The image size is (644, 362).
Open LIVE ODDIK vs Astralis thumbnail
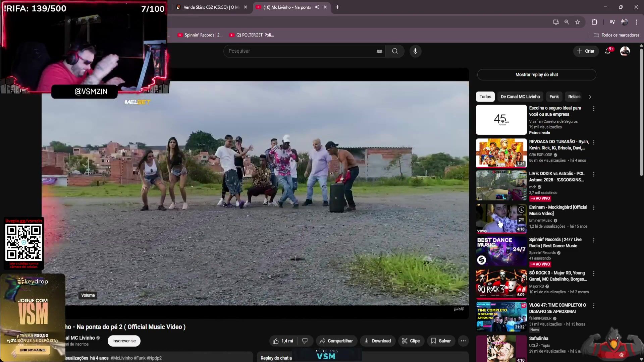tap(501, 185)
